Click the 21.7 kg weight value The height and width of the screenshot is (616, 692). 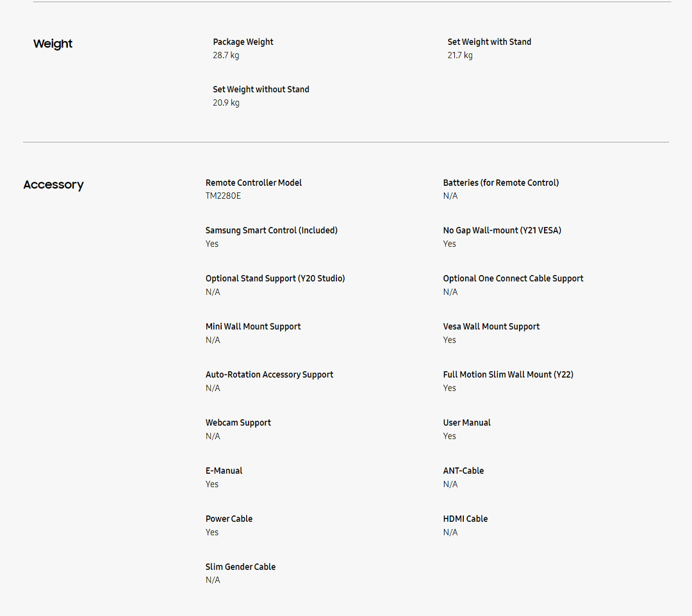[x=460, y=56]
